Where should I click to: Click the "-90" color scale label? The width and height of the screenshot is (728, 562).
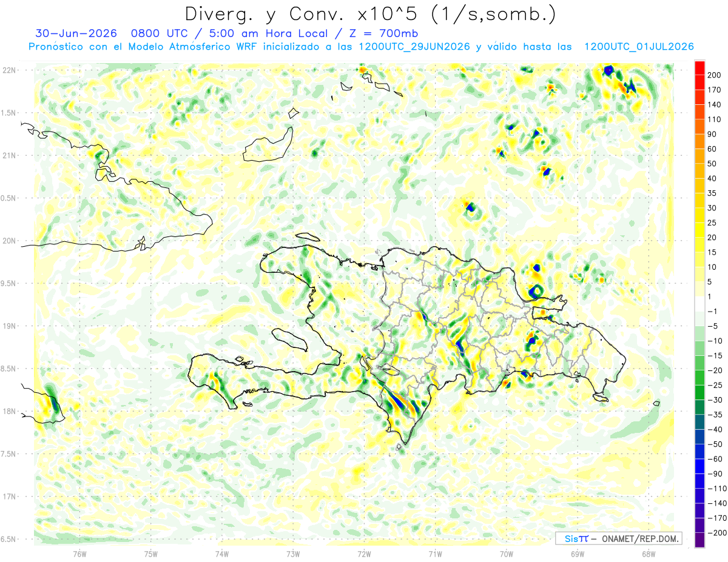[x=716, y=473]
